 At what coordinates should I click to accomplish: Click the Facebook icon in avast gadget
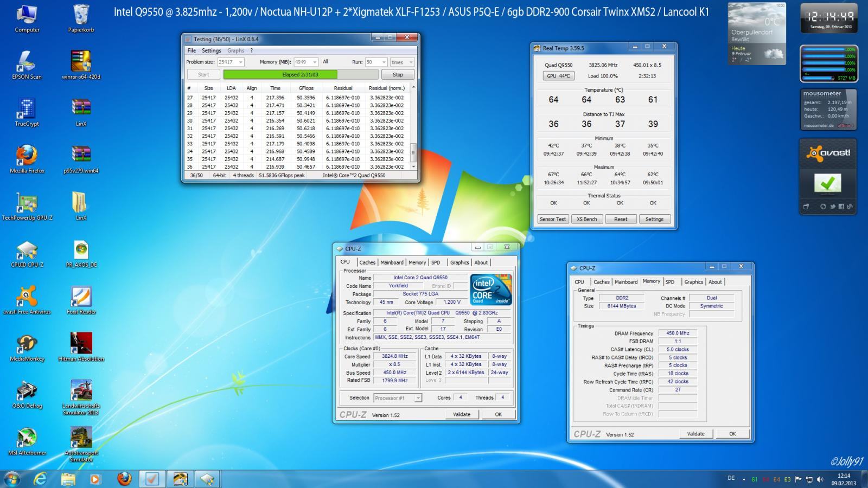[x=841, y=207]
